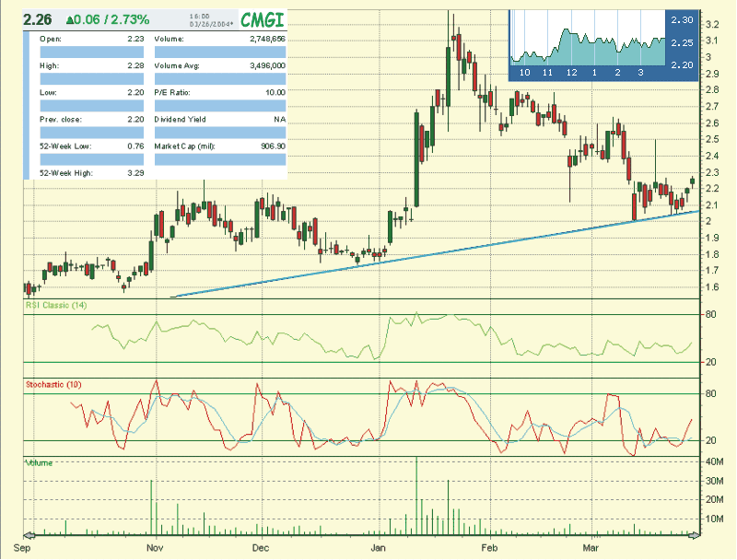
Task: Click the 3.2 price axis label
Action: pyautogui.click(x=712, y=24)
